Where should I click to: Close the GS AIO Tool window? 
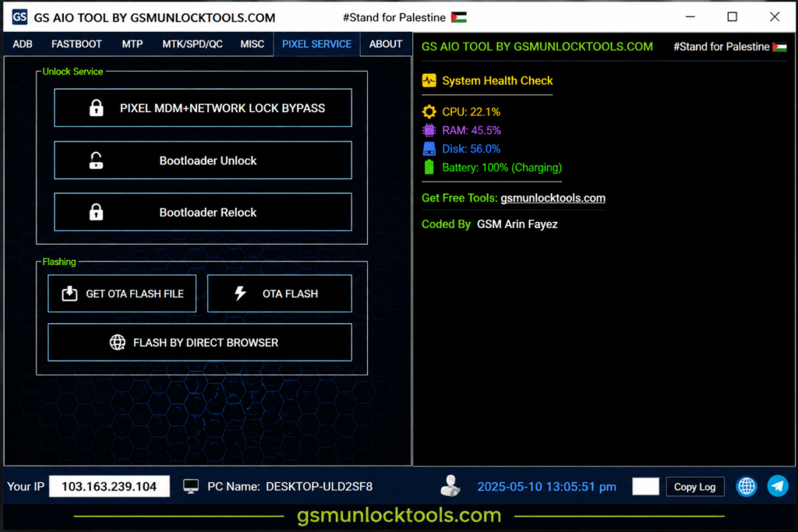[775, 17]
